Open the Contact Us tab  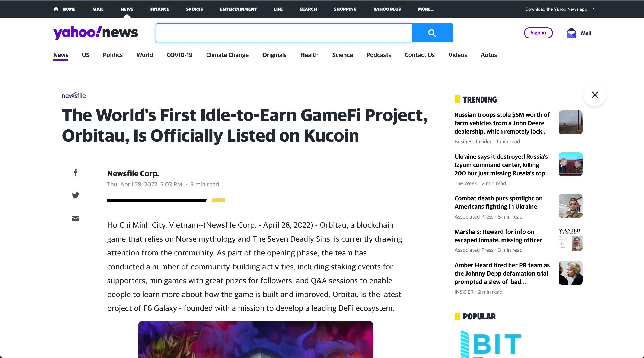420,55
